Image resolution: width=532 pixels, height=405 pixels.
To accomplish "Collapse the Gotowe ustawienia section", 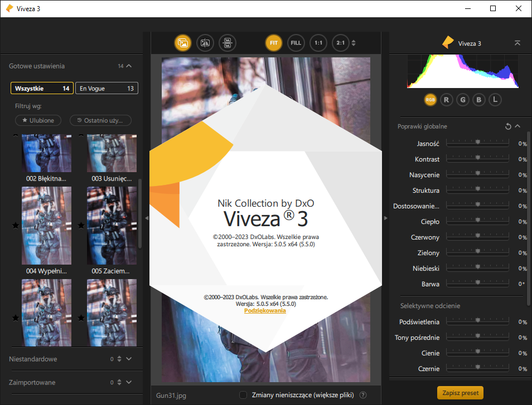I will tap(129, 66).
